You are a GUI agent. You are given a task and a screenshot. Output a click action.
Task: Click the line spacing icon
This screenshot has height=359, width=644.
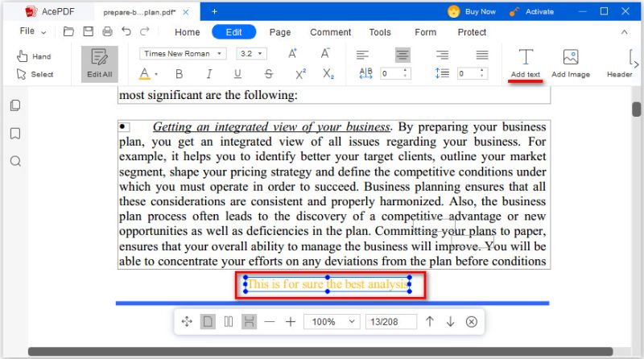[x=442, y=73]
